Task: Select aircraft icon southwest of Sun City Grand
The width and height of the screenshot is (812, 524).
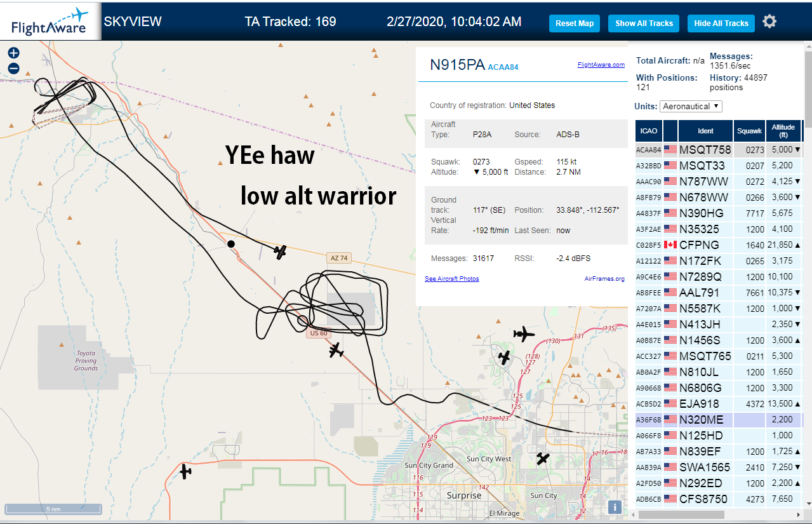Action: click(185, 471)
